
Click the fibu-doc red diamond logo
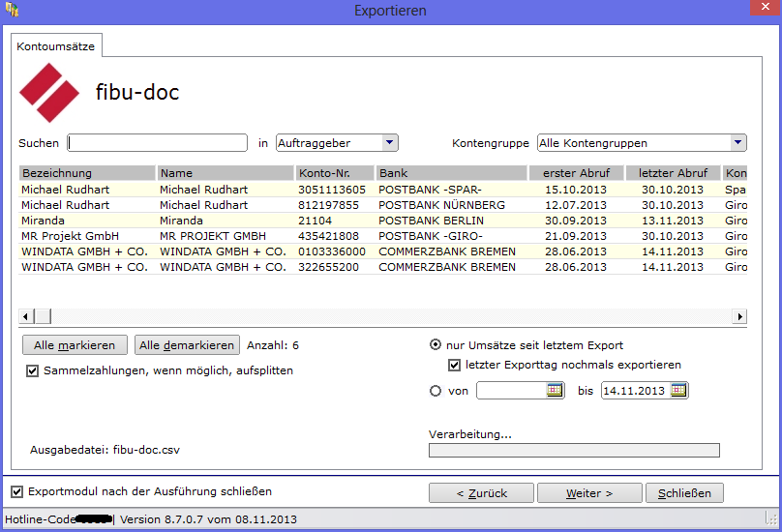48,92
